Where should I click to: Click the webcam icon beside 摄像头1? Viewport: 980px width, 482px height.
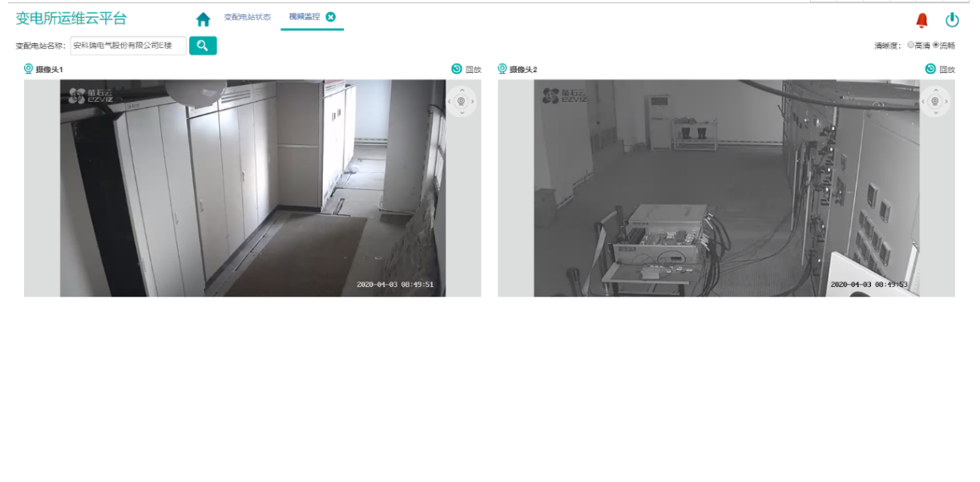point(29,69)
